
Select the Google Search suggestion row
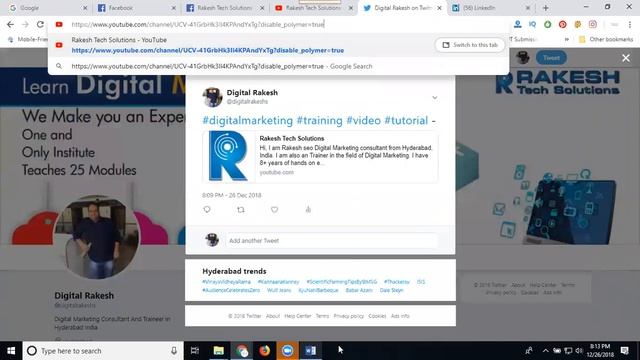point(278,66)
